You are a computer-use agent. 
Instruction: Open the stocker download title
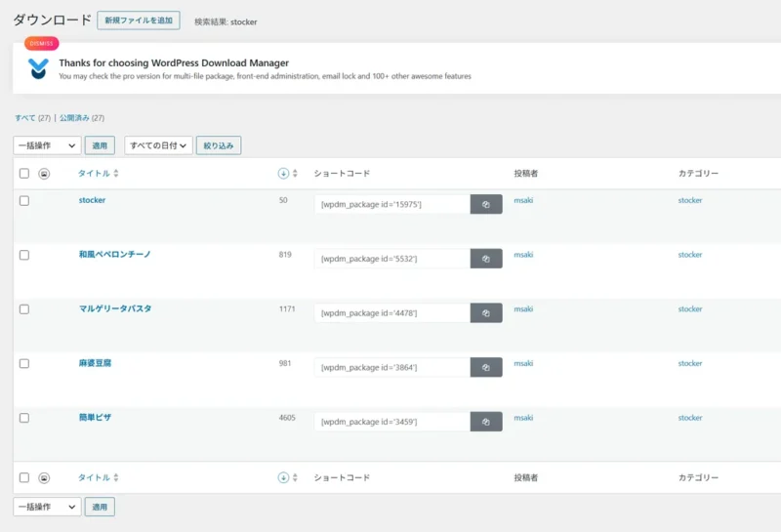click(92, 200)
